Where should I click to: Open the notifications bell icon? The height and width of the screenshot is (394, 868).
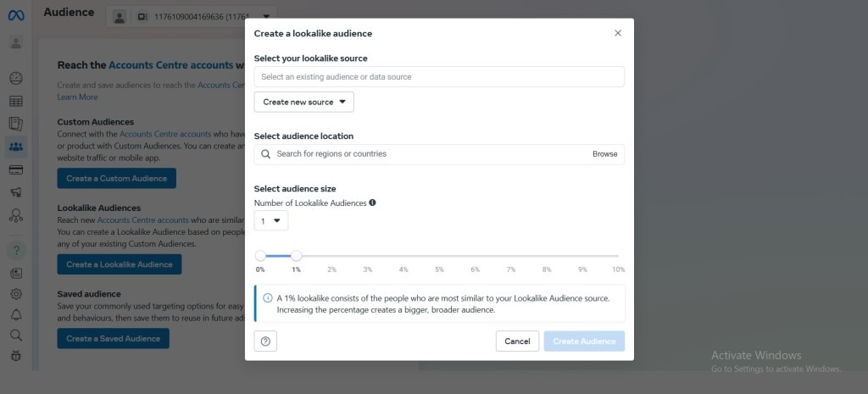16,315
